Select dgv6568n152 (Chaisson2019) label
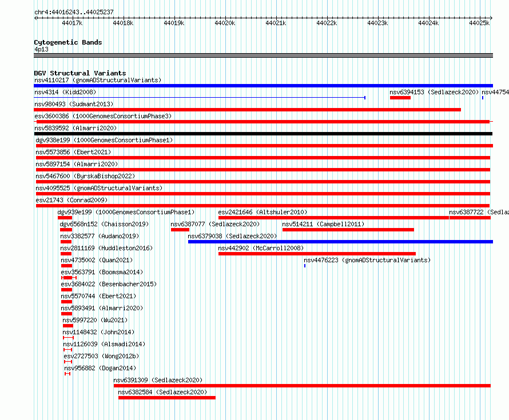 point(104,224)
